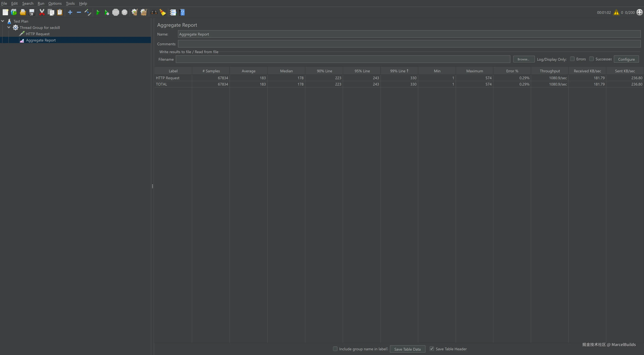Uncheck Save Table Header checkbox

432,349
